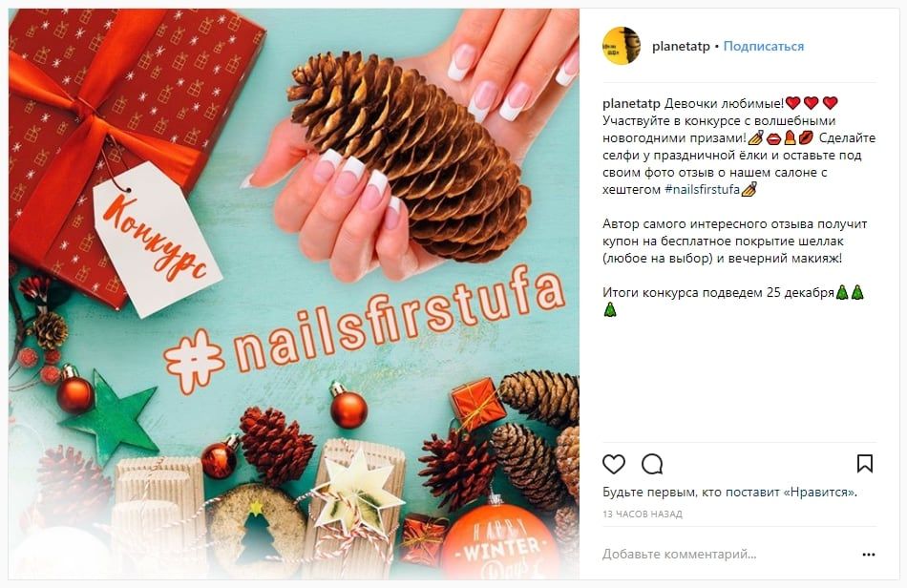Open the planetatp username in header
Screen dimensions: 907x588
pyautogui.click(x=681, y=46)
